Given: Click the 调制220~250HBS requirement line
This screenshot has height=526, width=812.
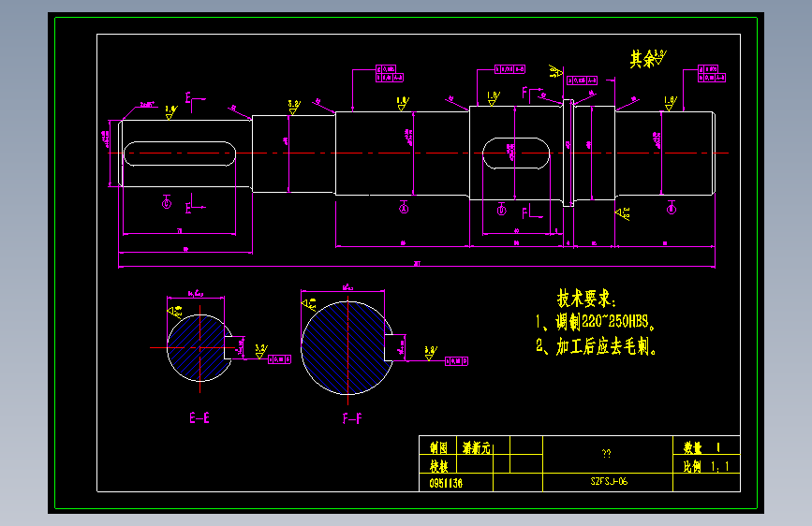Looking at the screenshot, I should coord(596,322).
